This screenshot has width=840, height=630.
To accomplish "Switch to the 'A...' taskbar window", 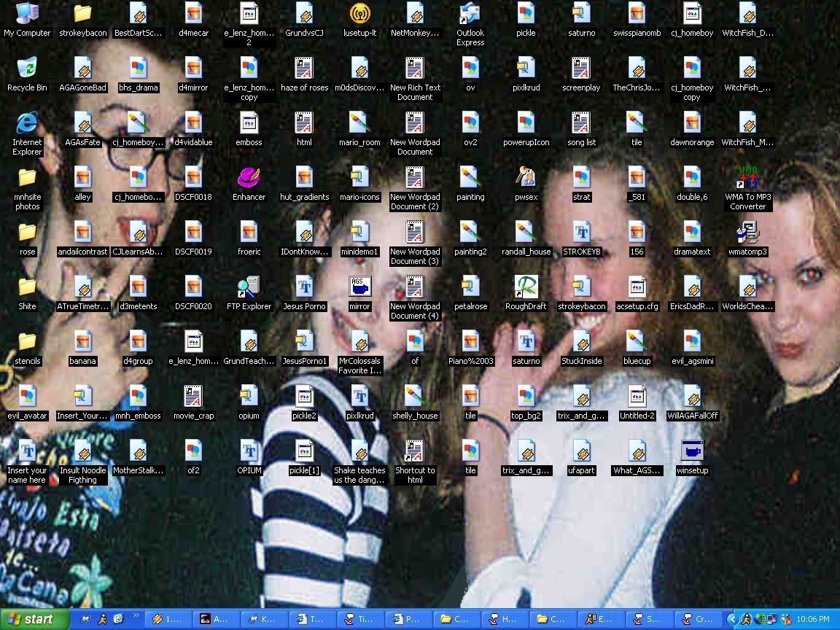I will tap(217, 619).
